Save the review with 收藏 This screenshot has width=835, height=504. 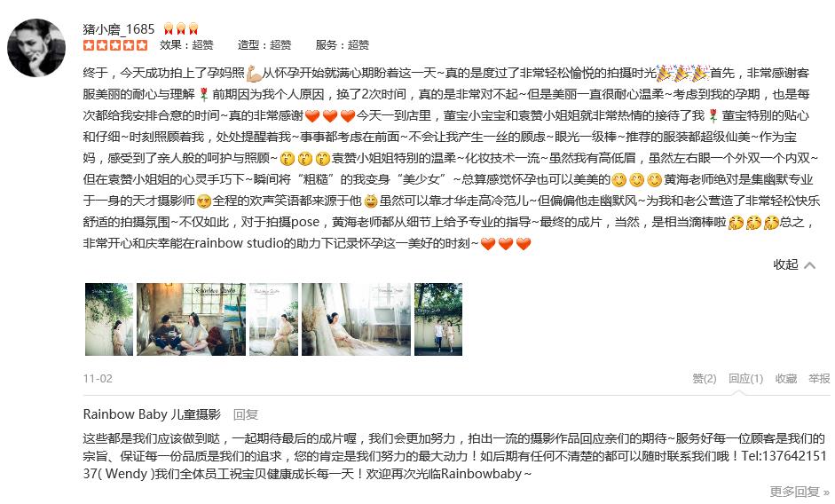pos(786,379)
